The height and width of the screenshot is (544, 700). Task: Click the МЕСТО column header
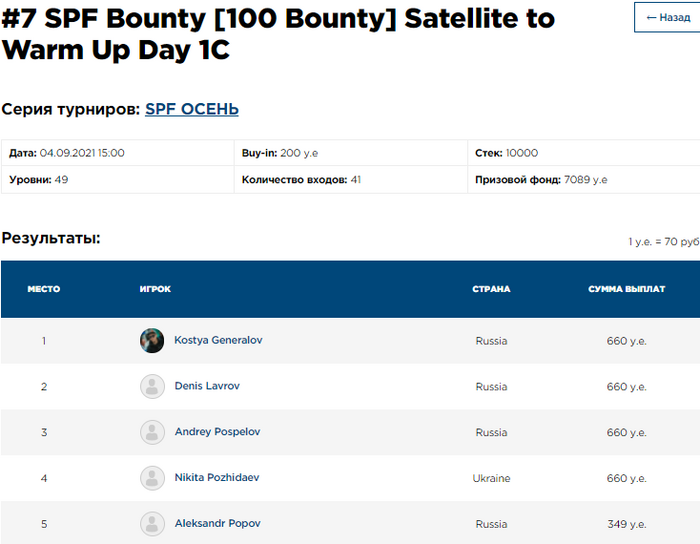(x=44, y=289)
